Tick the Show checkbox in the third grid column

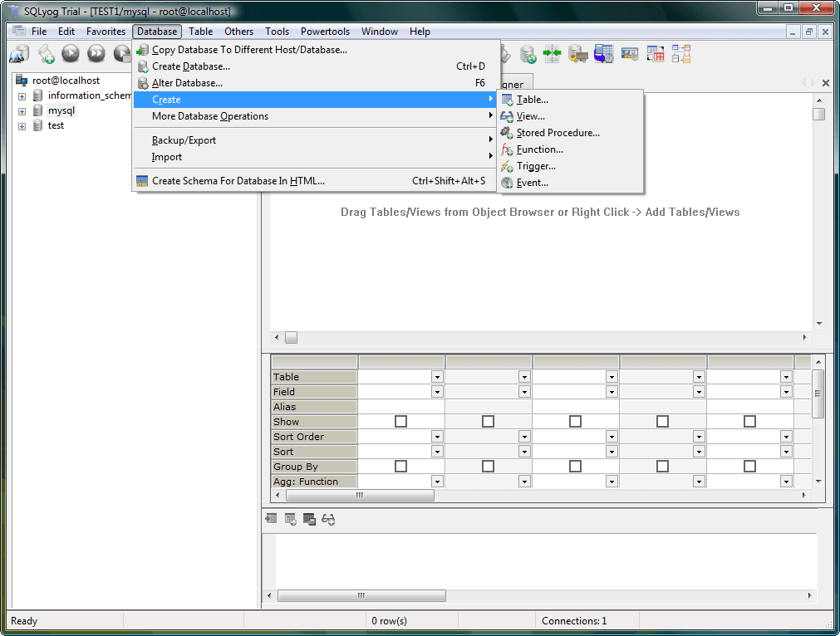(x=575, y=421)
